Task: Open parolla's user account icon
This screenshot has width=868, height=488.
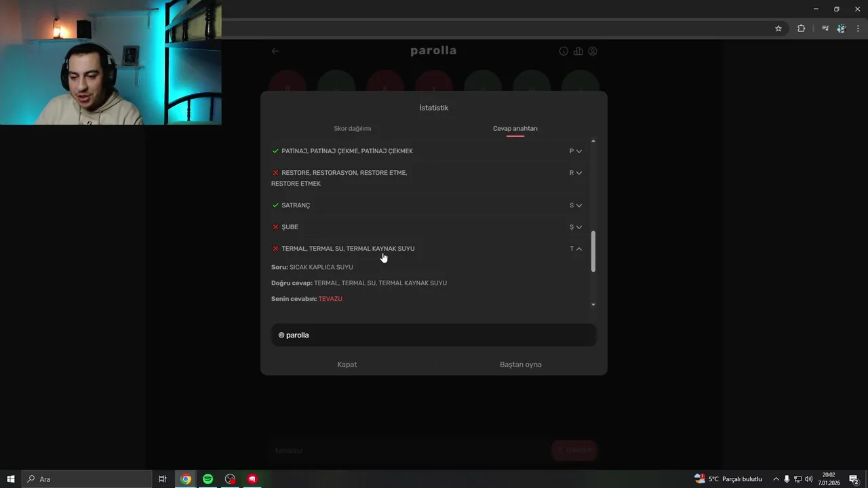Action: pos(593,51)
